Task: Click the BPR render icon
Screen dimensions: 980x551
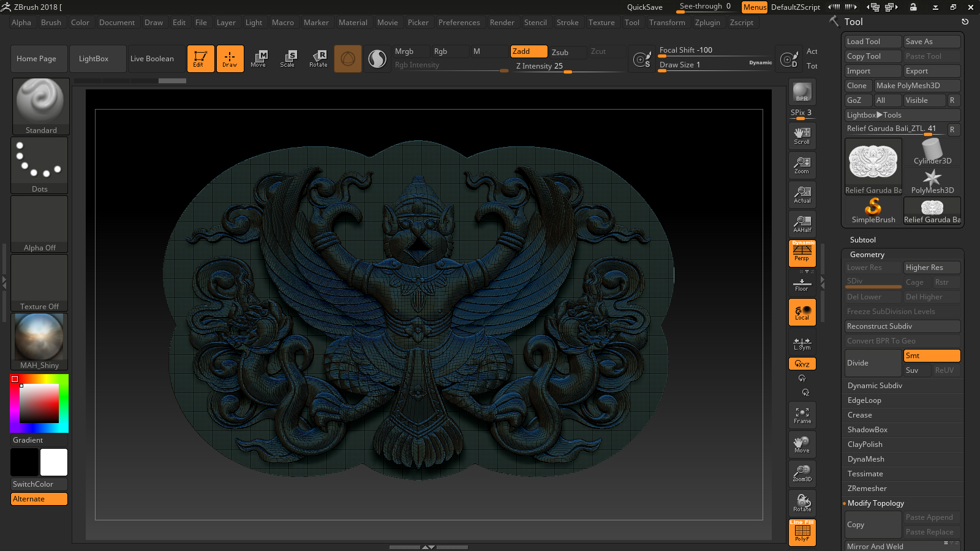Action: (802, 92)
